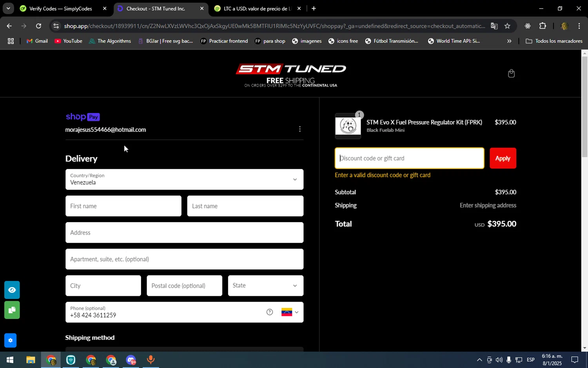Open notifications center icon

pos(574,360)
